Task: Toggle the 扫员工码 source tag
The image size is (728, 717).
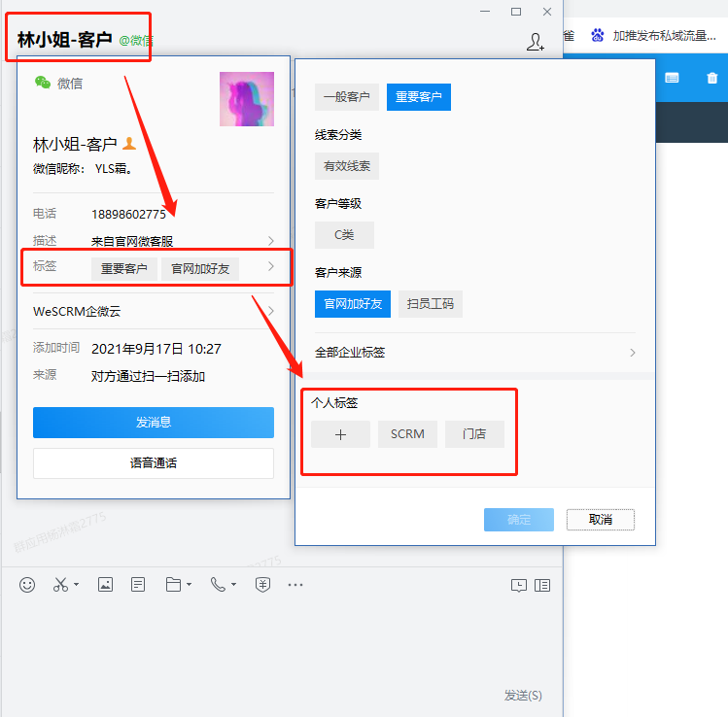Action: tap(430, 304)
